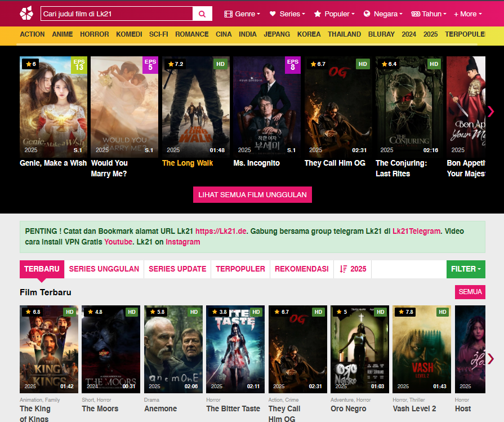
Task: Open the Populer dropdown menu
Action: coord(334,14)
